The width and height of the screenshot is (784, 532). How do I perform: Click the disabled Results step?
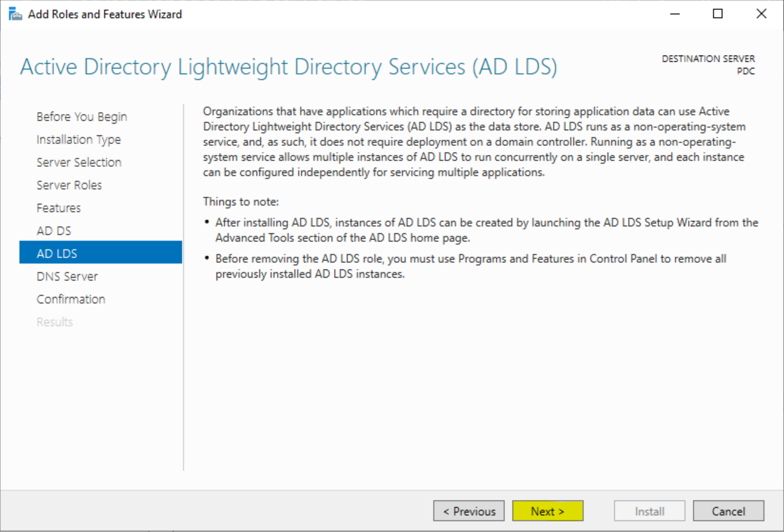click(54, 322)
